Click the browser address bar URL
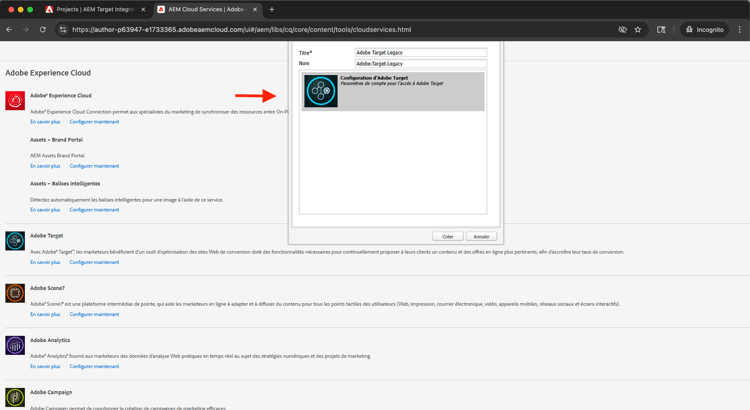Viewport: 750px width, 410px height. tap(242, 30)
